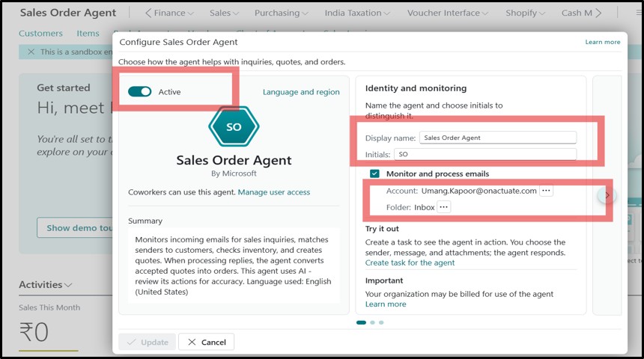Click Sales Order Agent page title

(68, 13)
